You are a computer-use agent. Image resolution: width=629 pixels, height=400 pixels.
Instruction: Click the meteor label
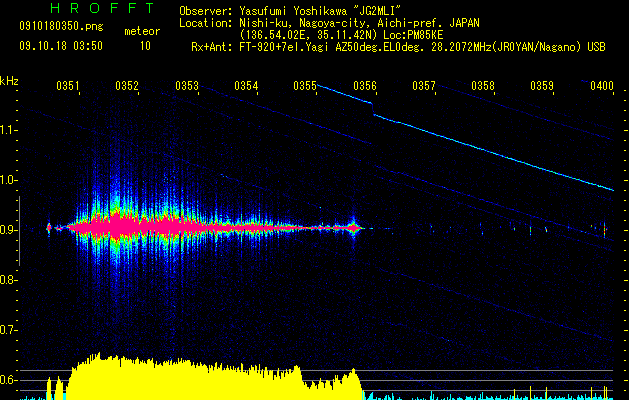(x=141, y=31)
